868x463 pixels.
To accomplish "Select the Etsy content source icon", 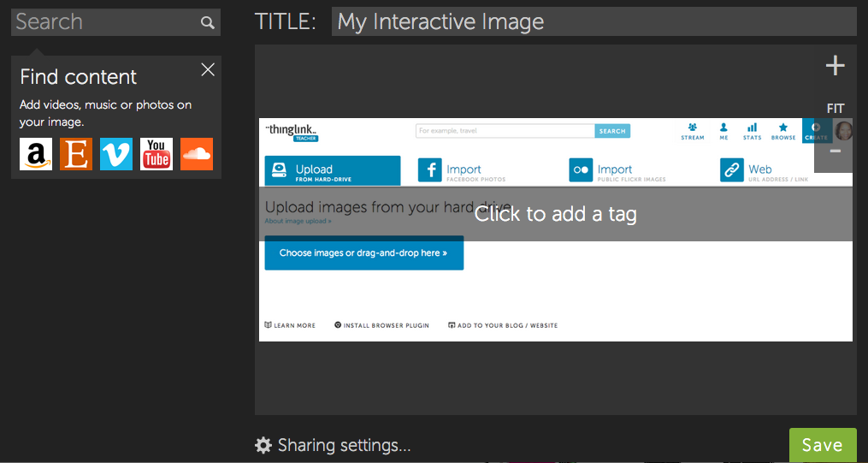I will 76,154.
